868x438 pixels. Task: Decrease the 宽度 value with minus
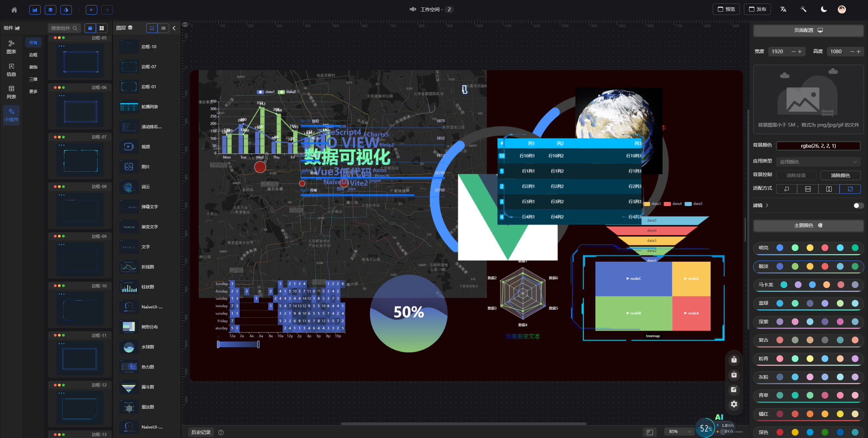(793, 52)
